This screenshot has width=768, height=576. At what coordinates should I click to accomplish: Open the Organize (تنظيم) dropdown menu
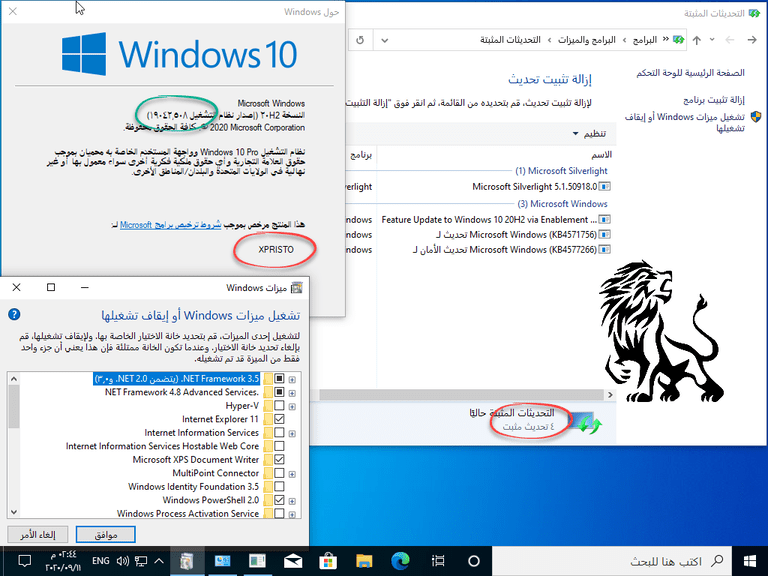[x=590, y=134]
